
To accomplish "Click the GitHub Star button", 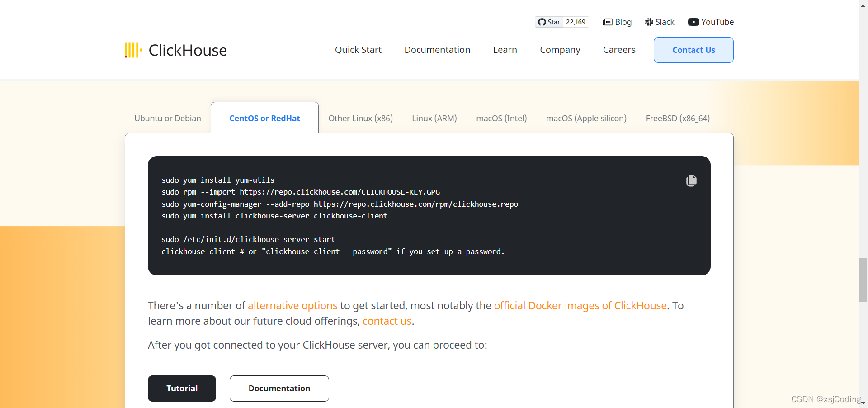I will (x=549, y=22).
